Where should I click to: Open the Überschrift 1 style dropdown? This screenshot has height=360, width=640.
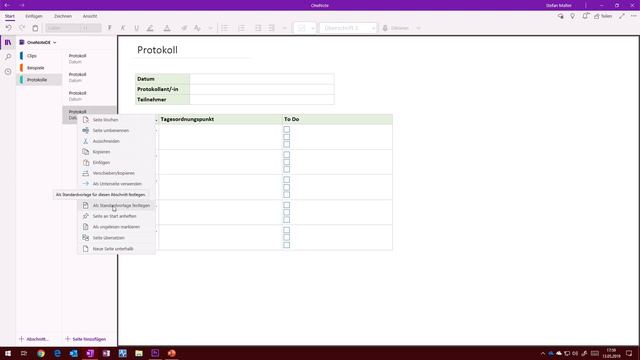pos(348,28)
